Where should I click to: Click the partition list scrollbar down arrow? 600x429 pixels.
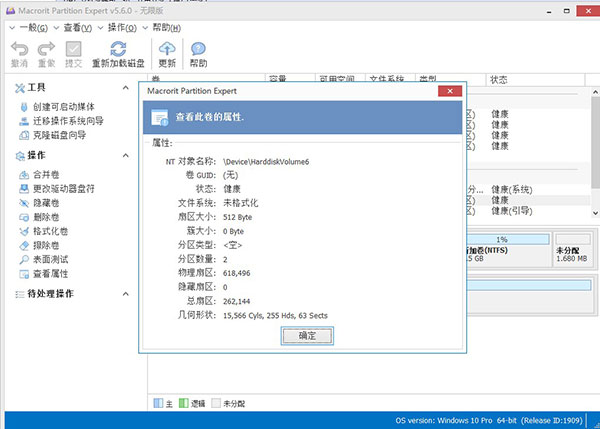(x=595, y=213)
